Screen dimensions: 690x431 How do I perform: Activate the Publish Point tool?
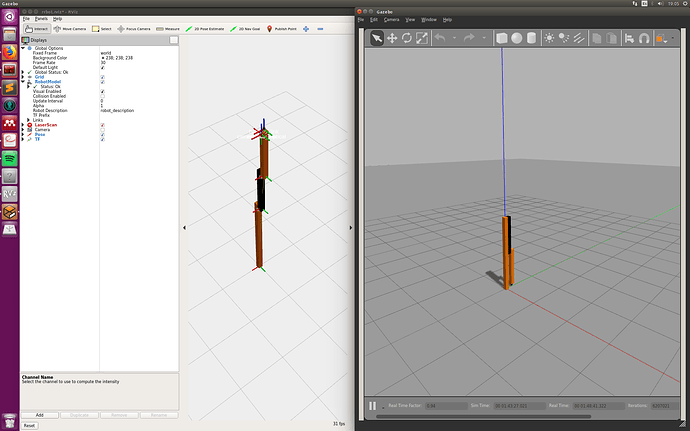point(282,29)
